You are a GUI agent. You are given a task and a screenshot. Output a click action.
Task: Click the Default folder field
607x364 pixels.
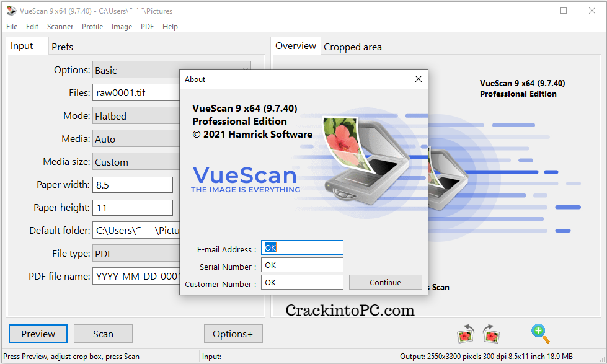[x=136, y=231]
